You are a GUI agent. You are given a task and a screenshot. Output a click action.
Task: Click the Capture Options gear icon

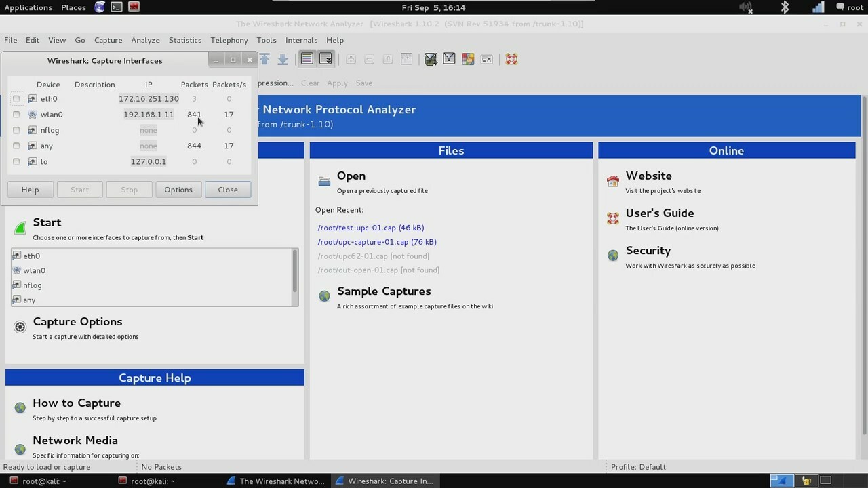(x=20, y=327)
